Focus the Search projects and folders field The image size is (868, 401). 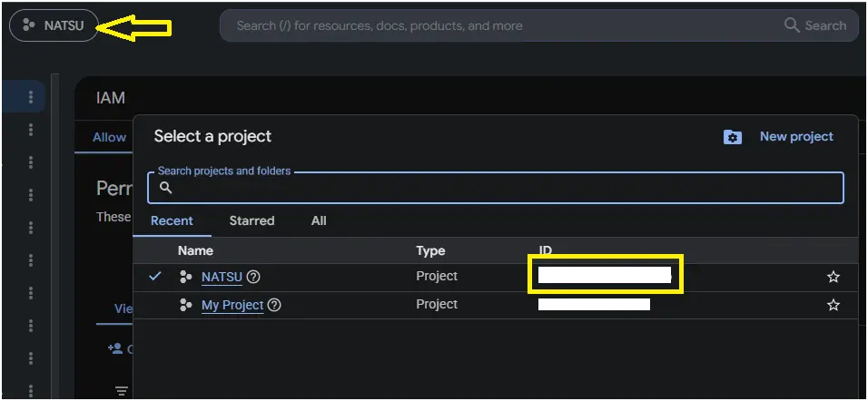click(496, 188)
